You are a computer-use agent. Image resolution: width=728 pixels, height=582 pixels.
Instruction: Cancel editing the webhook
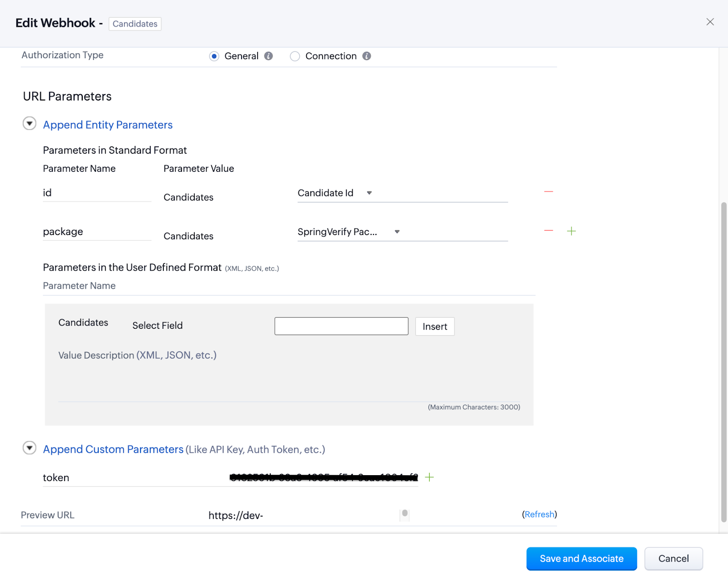tap(673, 558)
